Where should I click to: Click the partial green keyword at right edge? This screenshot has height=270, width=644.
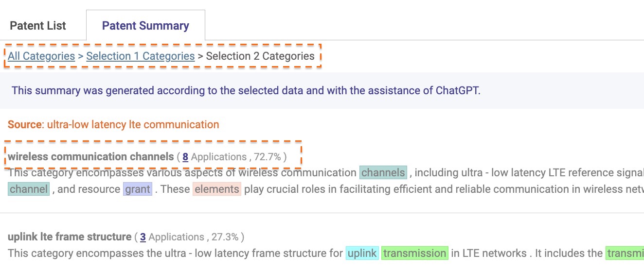[x=625, y=253]
